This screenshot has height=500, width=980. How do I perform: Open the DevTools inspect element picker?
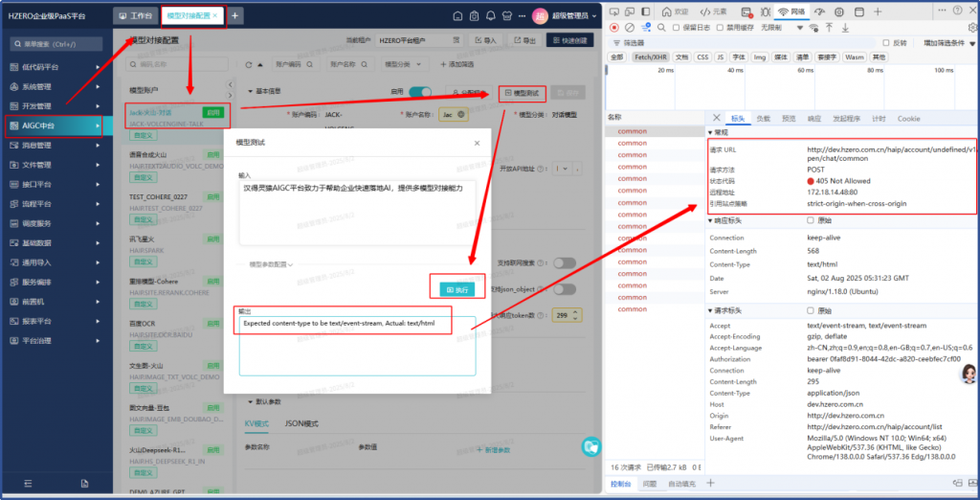coord(613,11)
